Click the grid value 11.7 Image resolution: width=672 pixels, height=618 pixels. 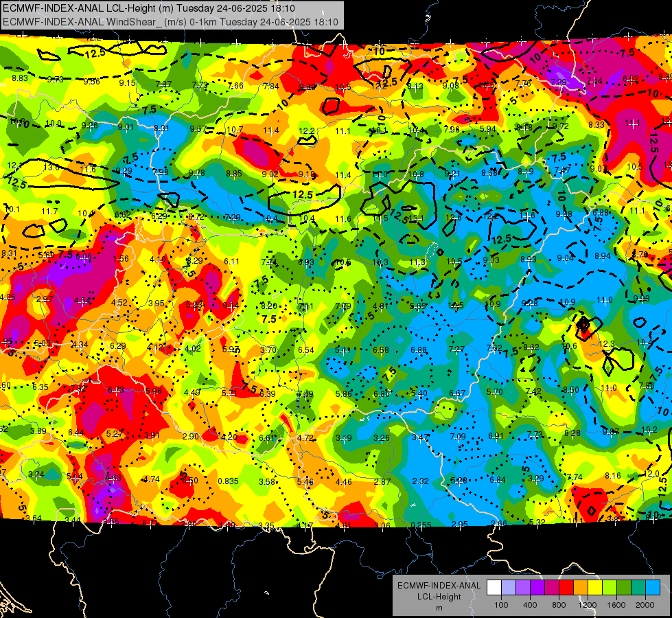tap(49, 211)
